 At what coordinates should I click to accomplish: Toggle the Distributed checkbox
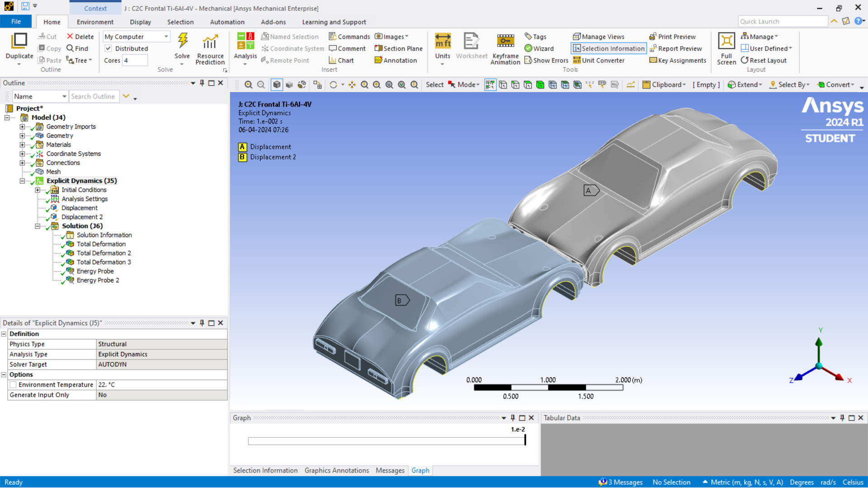[108, 48]
